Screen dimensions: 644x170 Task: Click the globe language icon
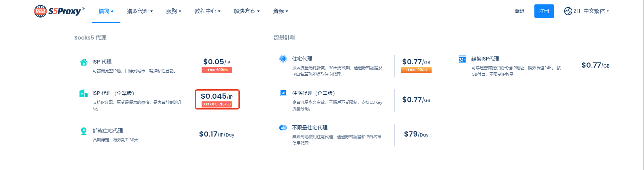pyautogui.click(x=568, y=11)
